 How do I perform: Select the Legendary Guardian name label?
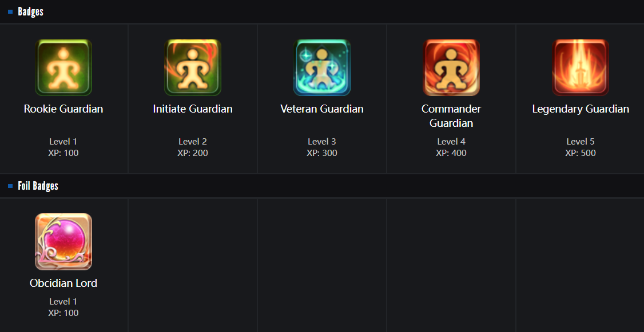pos(581,109)
